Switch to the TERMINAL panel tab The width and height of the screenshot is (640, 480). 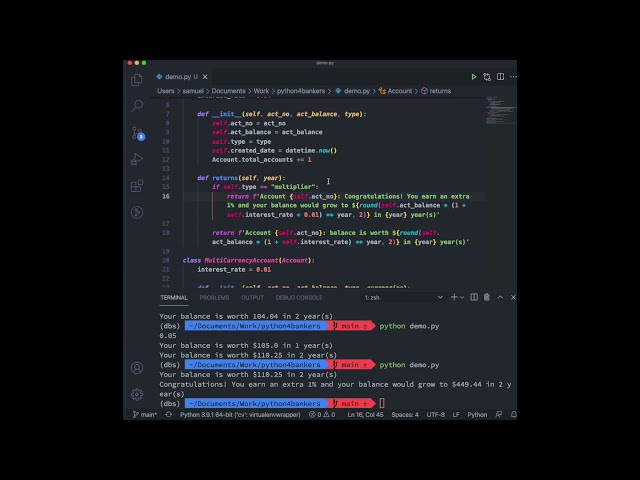[174, 298]
